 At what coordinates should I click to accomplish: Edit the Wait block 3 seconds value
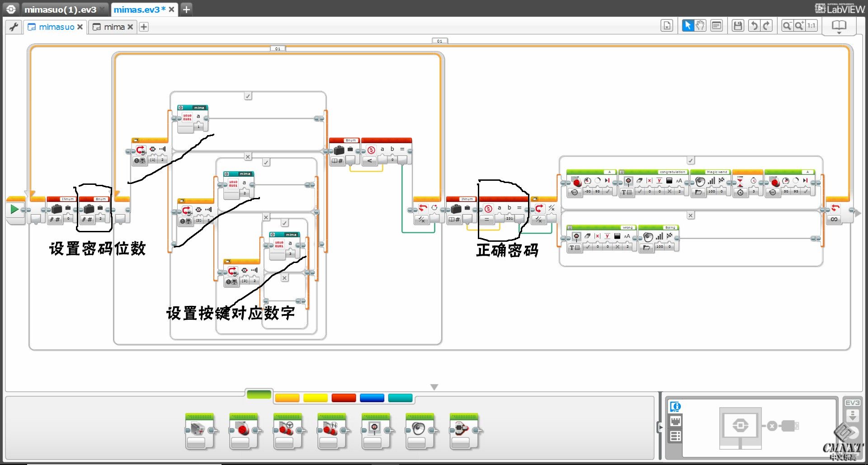point(754,192)
